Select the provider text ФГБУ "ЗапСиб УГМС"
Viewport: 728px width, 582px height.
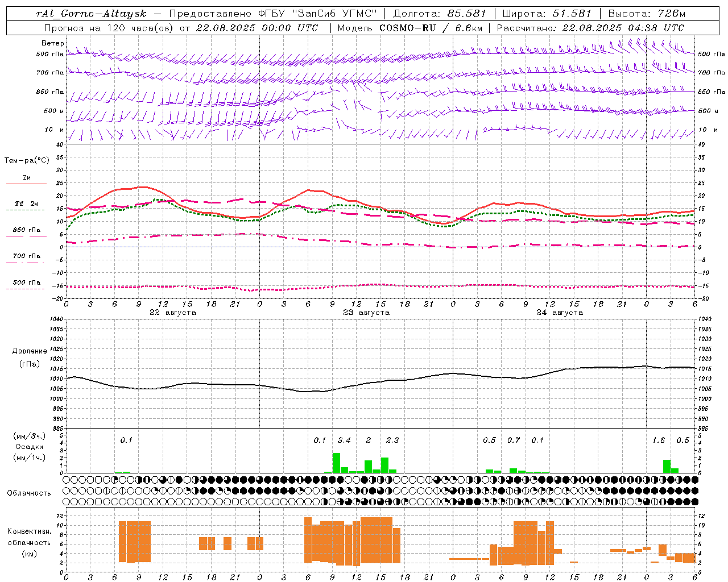(318, 14)
